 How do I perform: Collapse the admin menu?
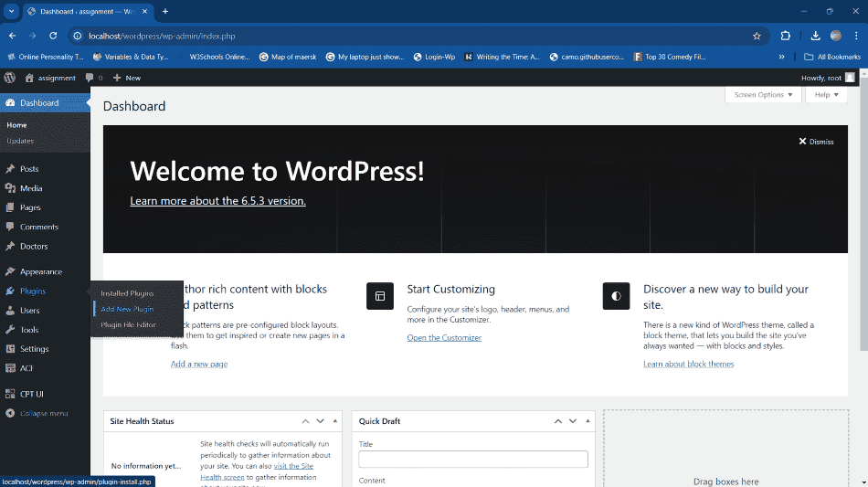point(37,413)
